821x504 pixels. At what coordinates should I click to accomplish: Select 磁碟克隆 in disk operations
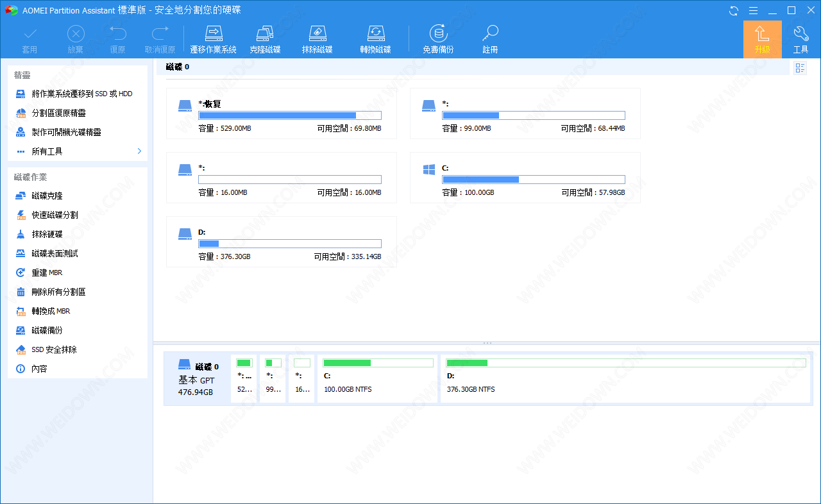click(x=78, y=196)
